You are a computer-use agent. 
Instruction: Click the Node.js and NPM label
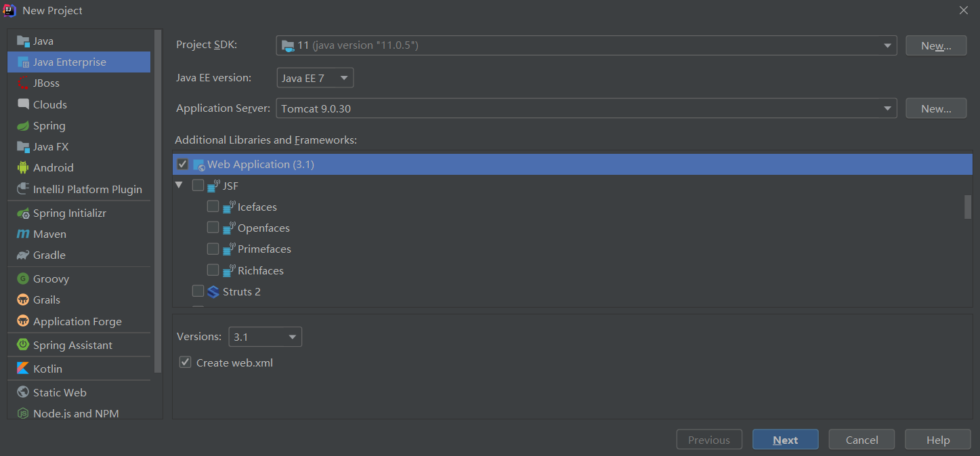(76, 413)
